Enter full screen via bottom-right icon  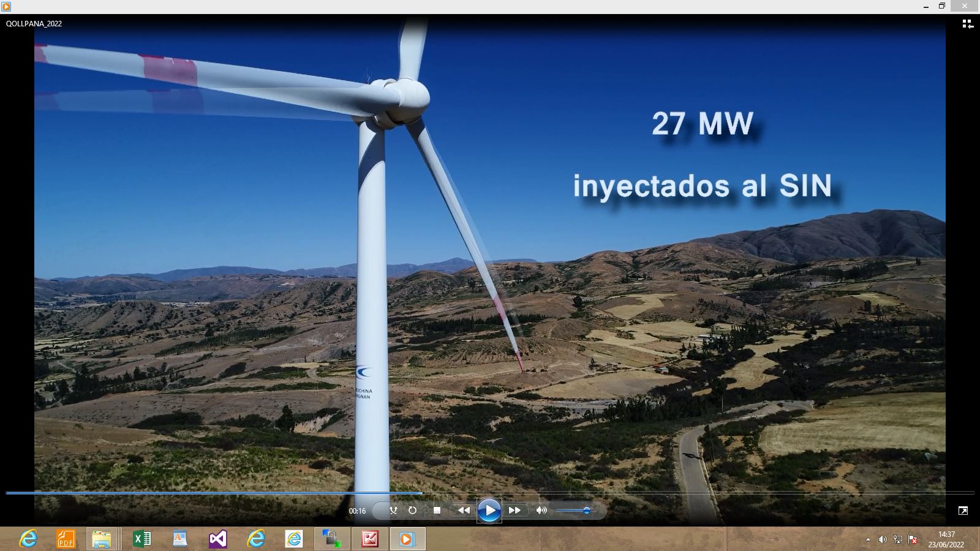tap(963, 511)
